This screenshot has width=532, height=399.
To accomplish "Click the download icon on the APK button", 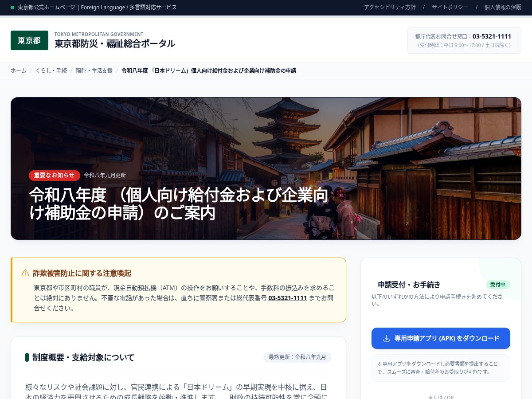I will tap(387, 338).
